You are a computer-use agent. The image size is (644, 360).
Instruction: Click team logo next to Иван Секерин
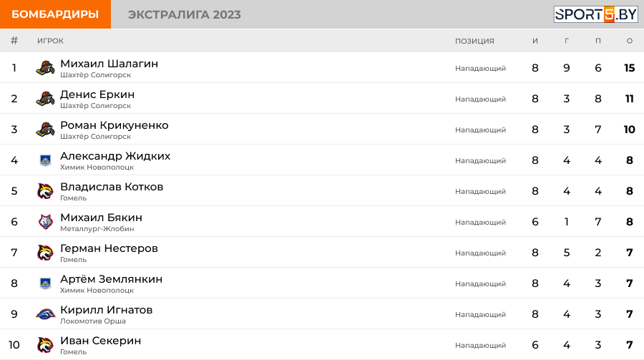click(x=46, y=345)
